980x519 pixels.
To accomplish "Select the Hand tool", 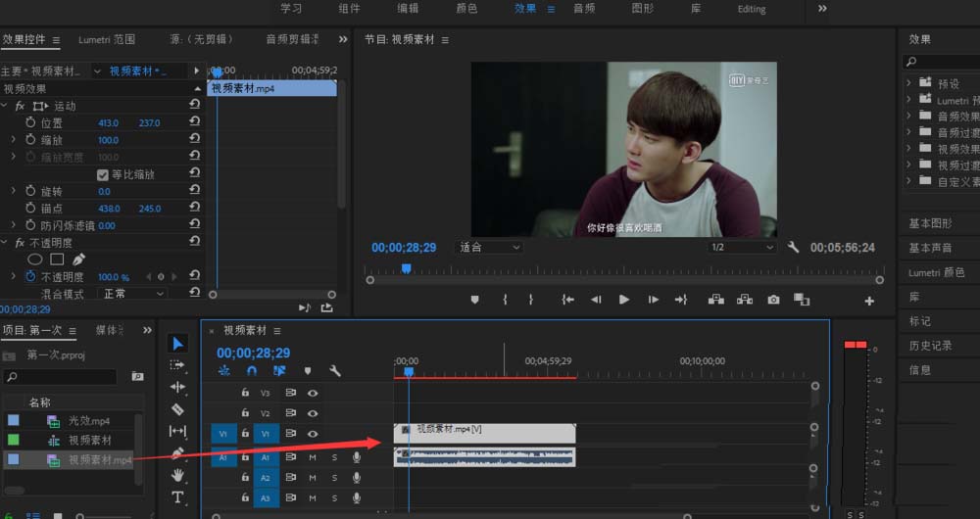I will coord(177,475).
